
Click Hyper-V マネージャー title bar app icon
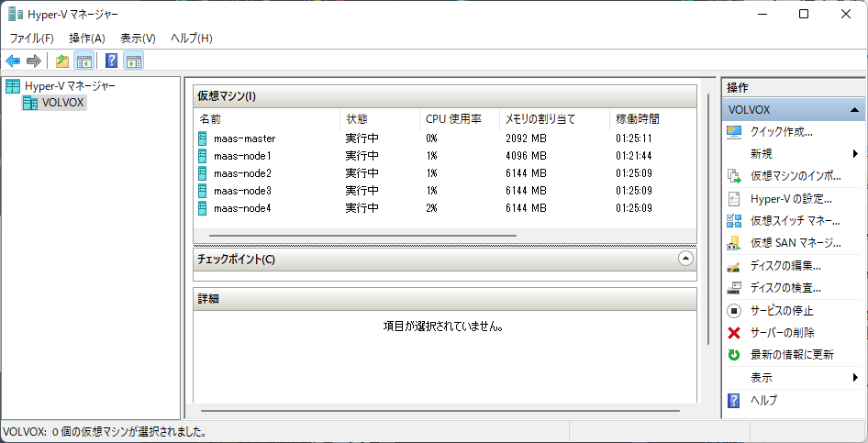16,15
